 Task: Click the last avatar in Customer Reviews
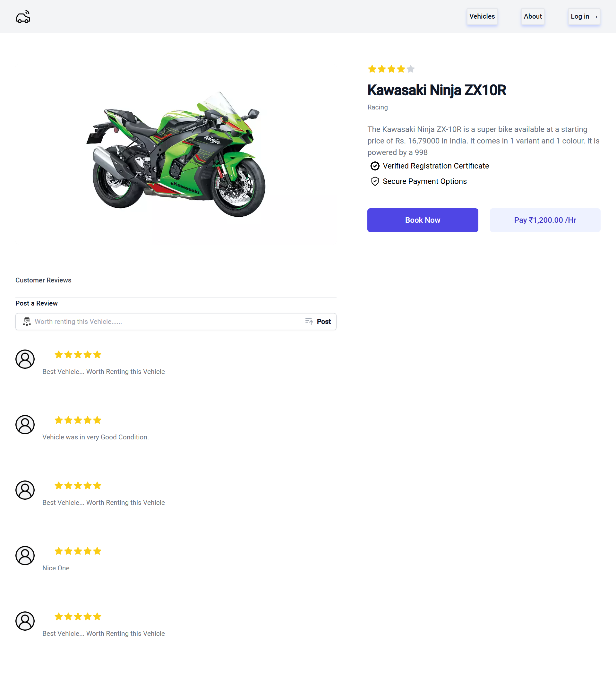click(25, 621)
